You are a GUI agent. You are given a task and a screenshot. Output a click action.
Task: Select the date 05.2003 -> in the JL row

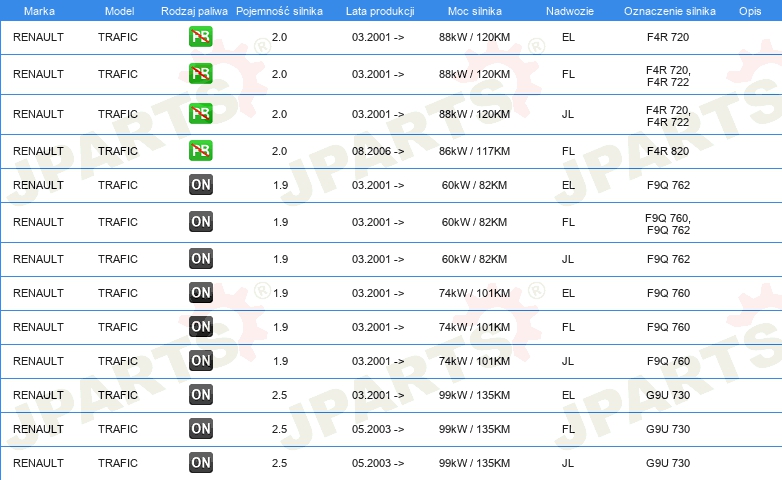pyautogui.click(x=378, y=463)
